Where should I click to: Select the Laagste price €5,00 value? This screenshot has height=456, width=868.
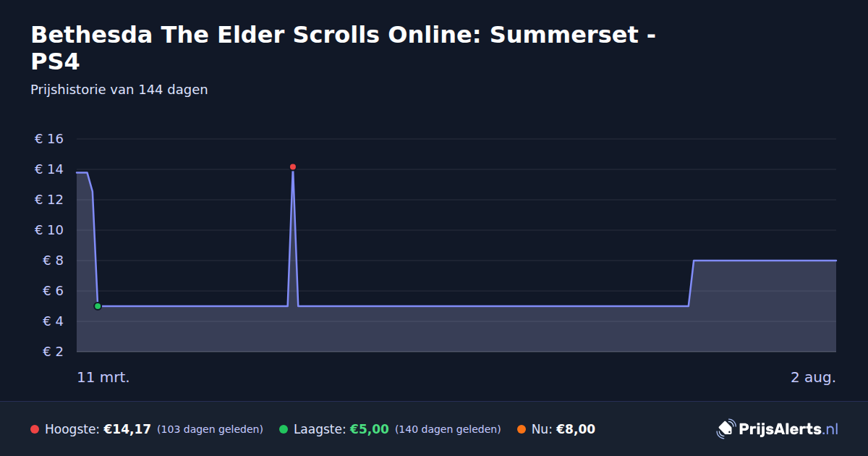[x=369, y=429]
